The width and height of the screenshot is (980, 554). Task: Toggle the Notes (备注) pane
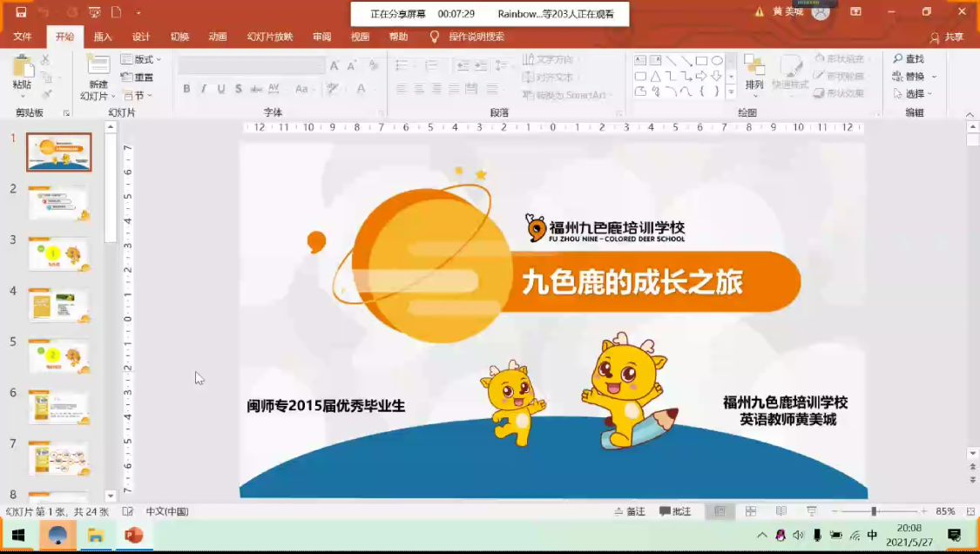pyautogui.click(x=629, y=511)
